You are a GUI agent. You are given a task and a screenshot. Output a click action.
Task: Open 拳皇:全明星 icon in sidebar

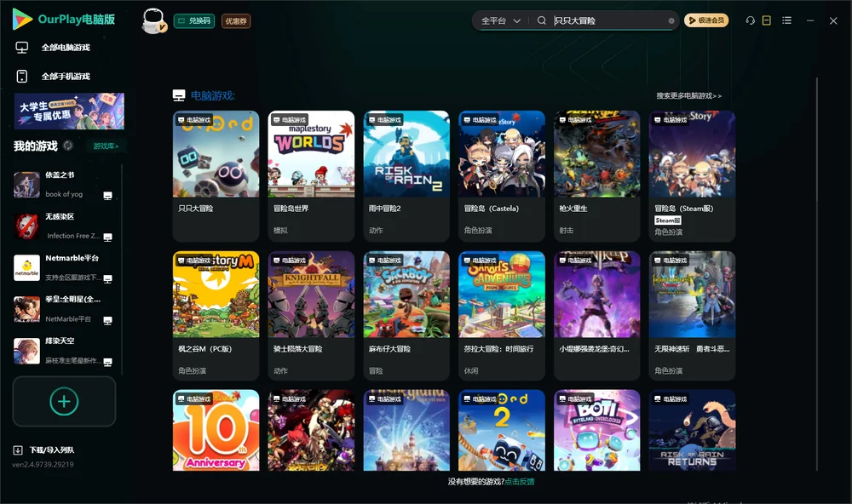[26, 309]
